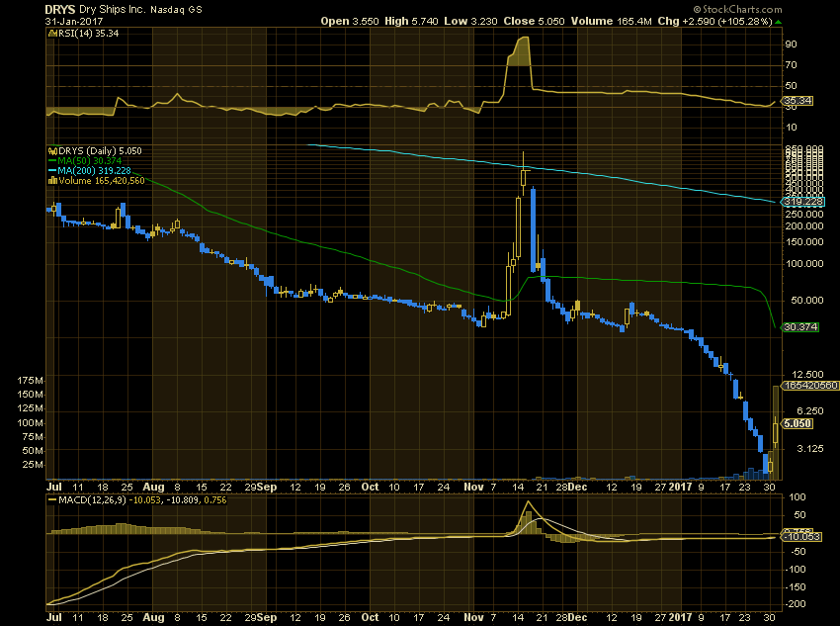Click the small RSI indicator icon before RSI(14)

pos(52,34)
